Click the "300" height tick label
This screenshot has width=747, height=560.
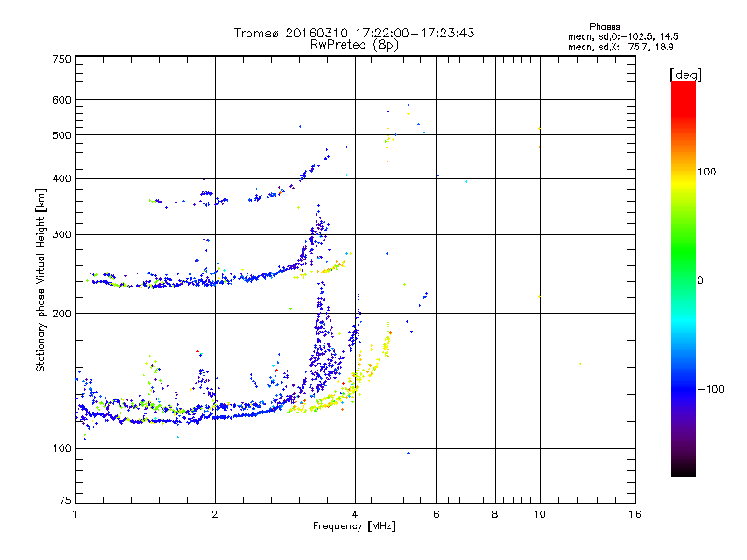click(x=62, y=235)
